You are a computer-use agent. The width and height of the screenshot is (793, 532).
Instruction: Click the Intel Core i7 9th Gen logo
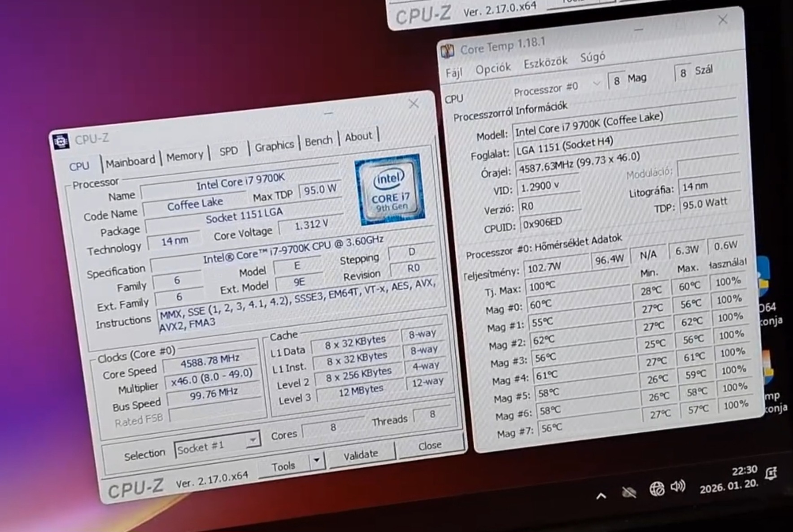390,190
